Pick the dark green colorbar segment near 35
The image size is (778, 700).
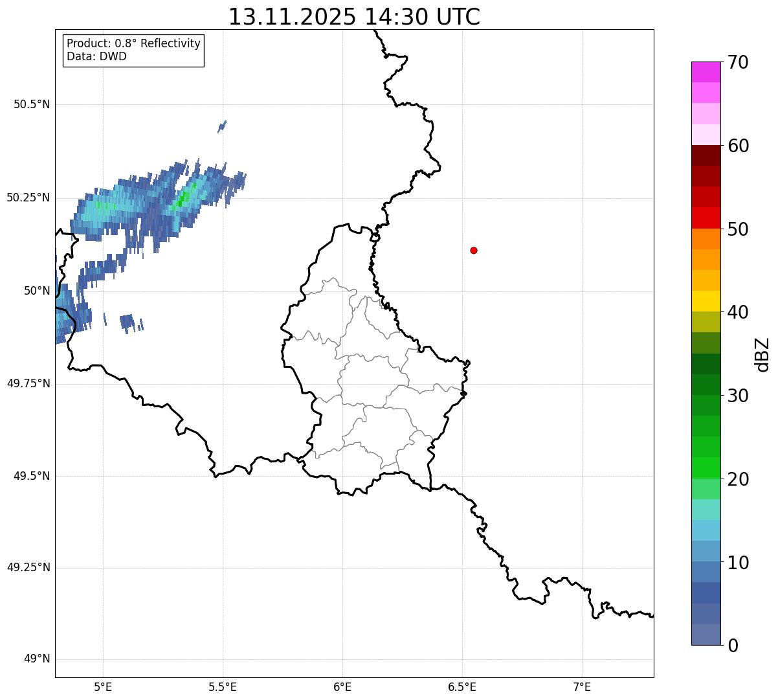706,364
